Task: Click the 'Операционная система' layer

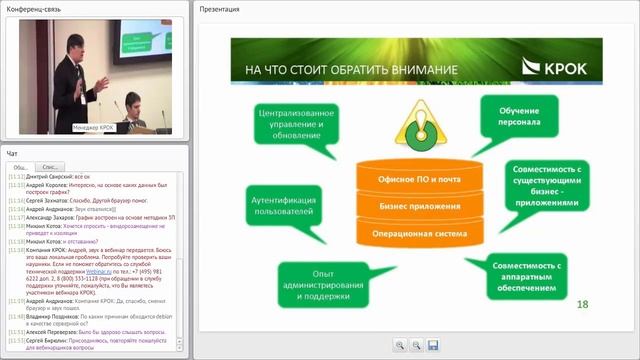Action: point(420,233)
